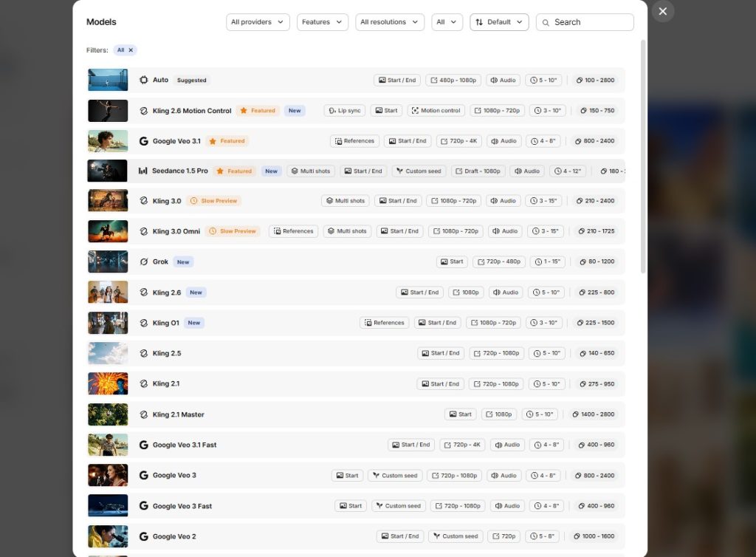Click the clock icon on Kling 3.0 Slow Preview badge
The width and height of the screenshot is (756, 557).
(x=193, y=201)
